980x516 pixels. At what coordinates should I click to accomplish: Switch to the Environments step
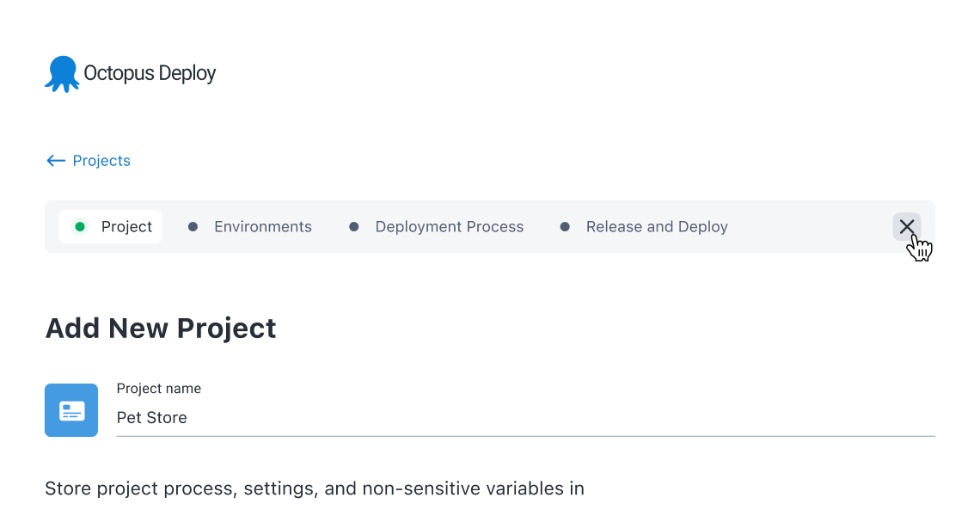point(262,227)
